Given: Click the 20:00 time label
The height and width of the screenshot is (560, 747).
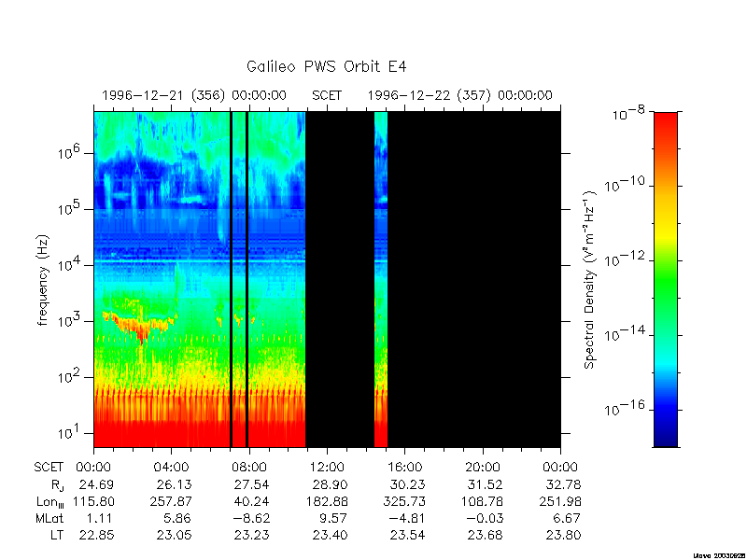Looking at the screenshot, I should click(x=483, y=468).
